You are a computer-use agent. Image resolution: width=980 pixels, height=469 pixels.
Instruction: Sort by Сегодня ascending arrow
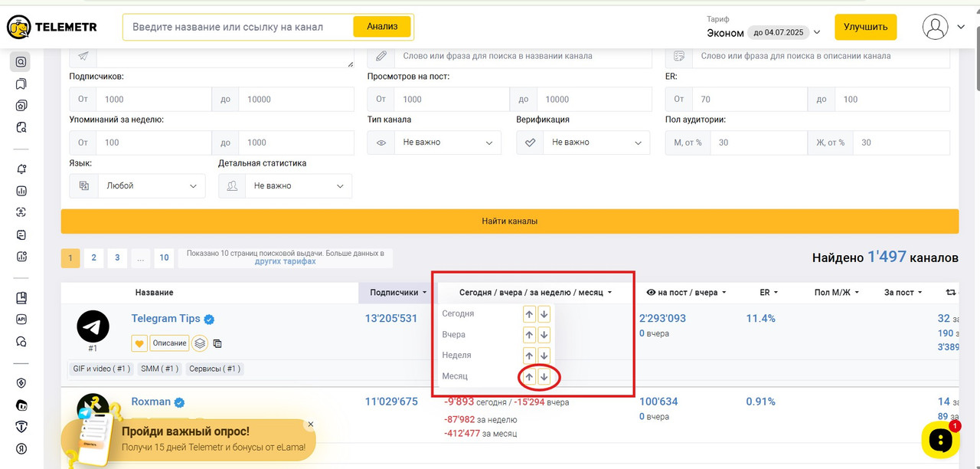coord(529,313)
